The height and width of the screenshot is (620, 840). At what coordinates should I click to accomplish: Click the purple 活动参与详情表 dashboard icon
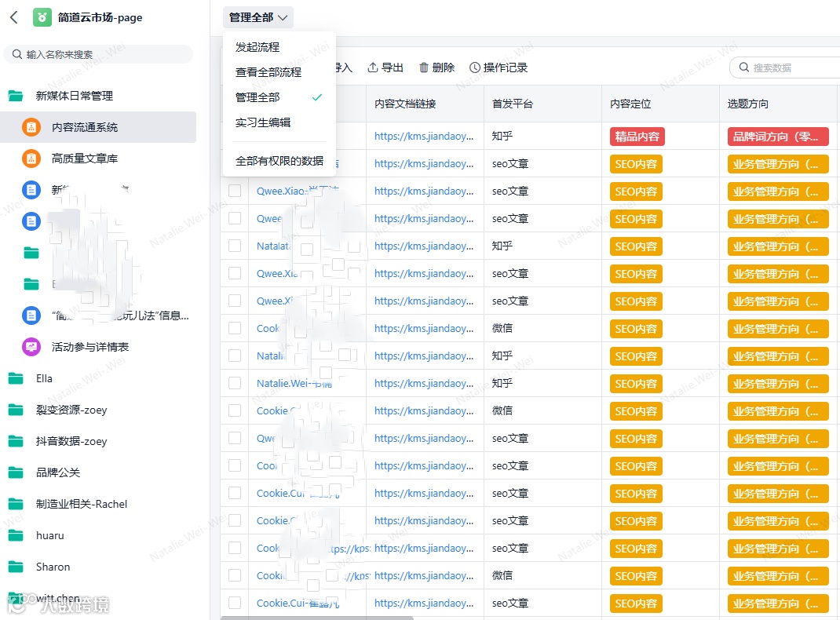(31, 347)
